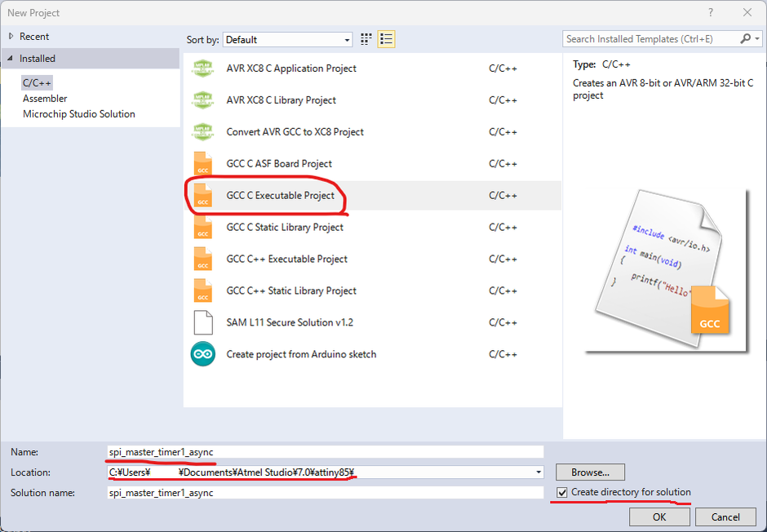Screen dimensions: 767x532
Task: Select the AVR XC8 C Application Project icon
Action: (x=202, y=69)
